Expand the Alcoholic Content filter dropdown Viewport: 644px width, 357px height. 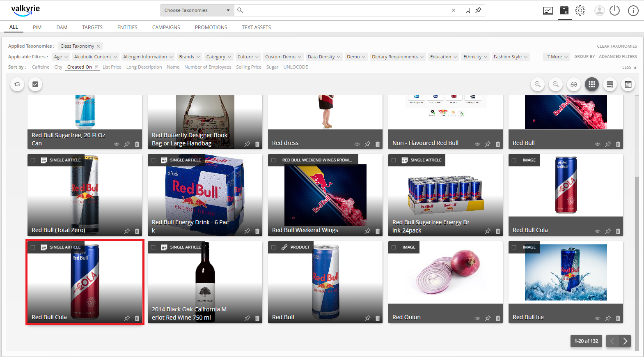(96, 57)
